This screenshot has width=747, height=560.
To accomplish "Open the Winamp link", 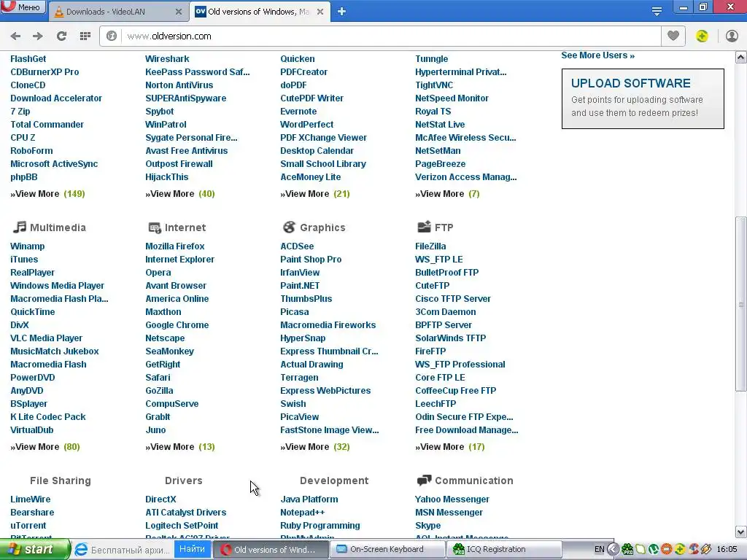I will [x=27, y=246].
